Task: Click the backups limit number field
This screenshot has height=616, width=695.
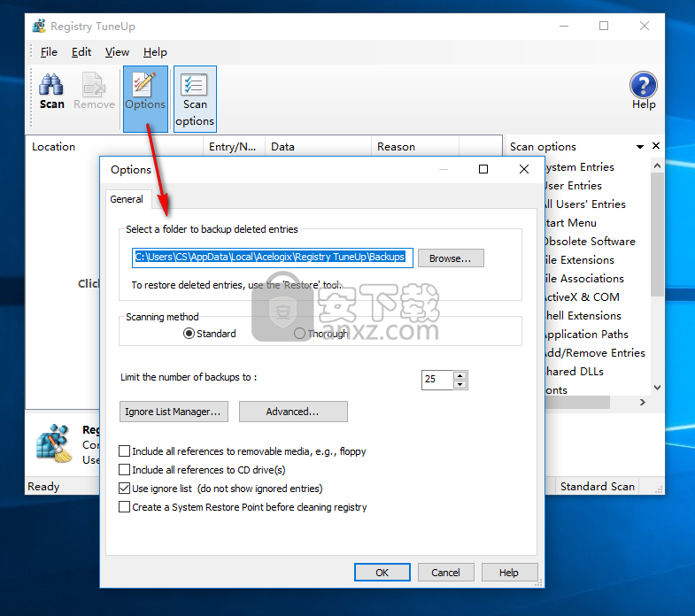Action: pos(437,380)
